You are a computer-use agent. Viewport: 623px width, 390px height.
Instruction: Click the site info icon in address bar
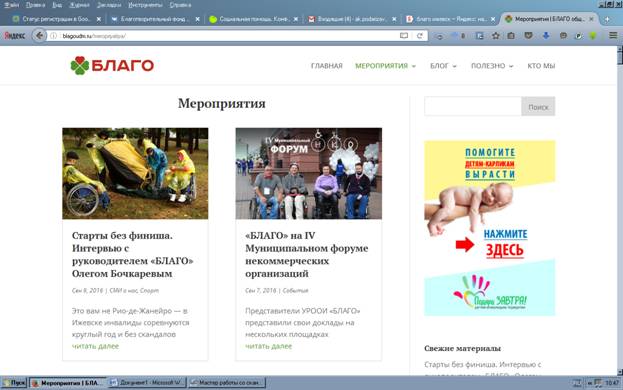54,36
